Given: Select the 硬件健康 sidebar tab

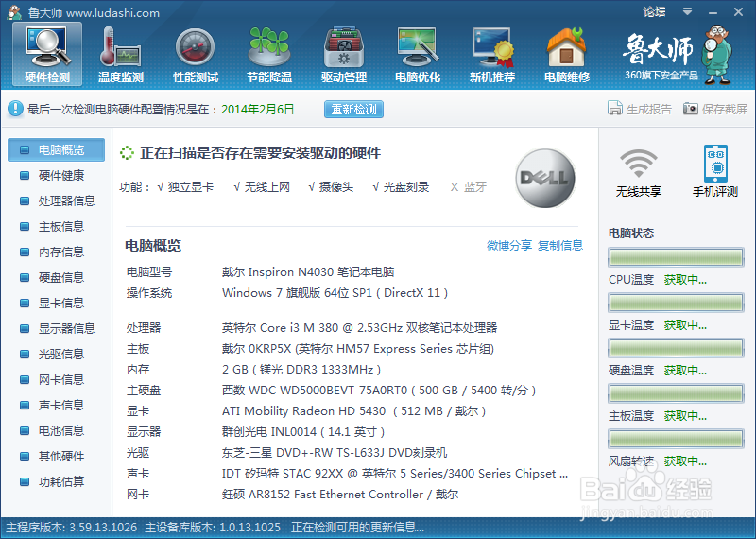Looking at the screenshot, I should click(57, 175).
